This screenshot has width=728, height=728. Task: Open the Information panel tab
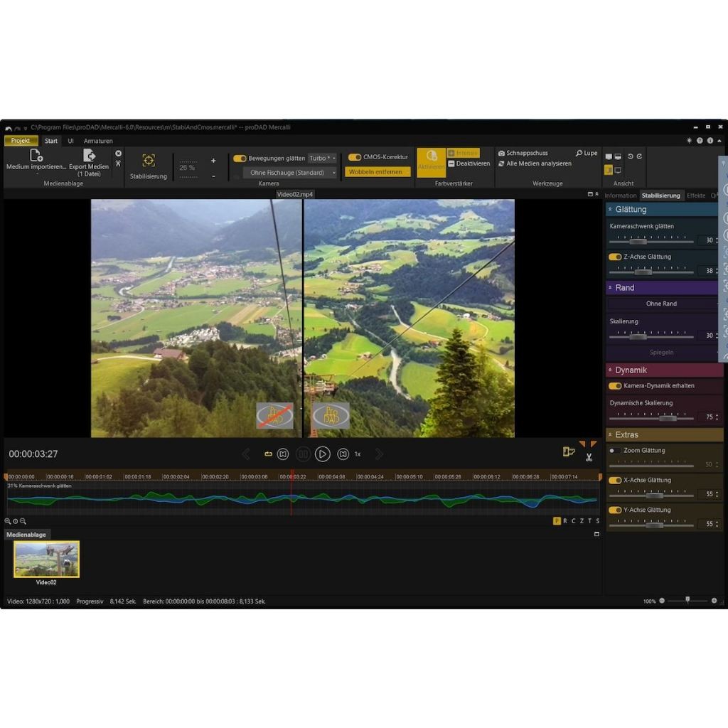pos(620,196)
